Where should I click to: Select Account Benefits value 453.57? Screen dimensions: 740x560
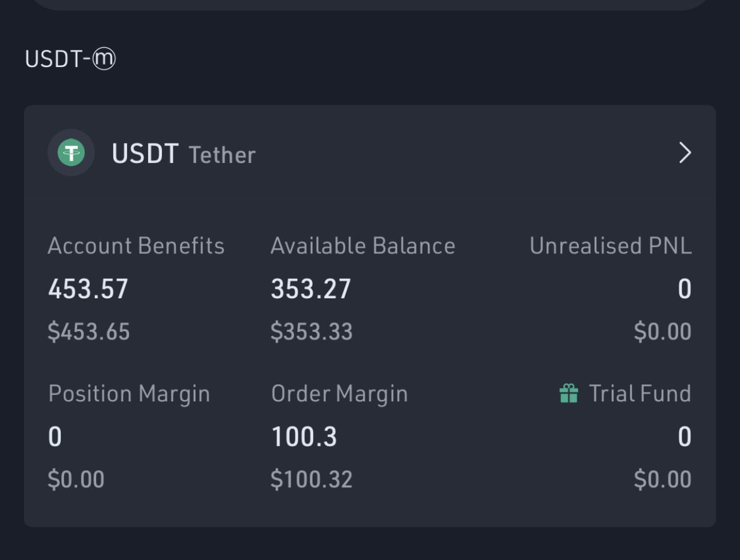(x=88, y=289)
